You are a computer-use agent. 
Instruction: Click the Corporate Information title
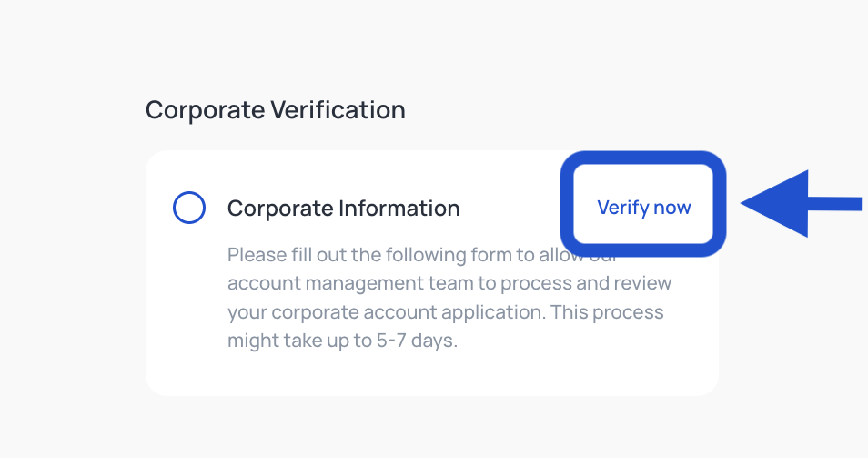pyautogui.click(x=343, y=209)
